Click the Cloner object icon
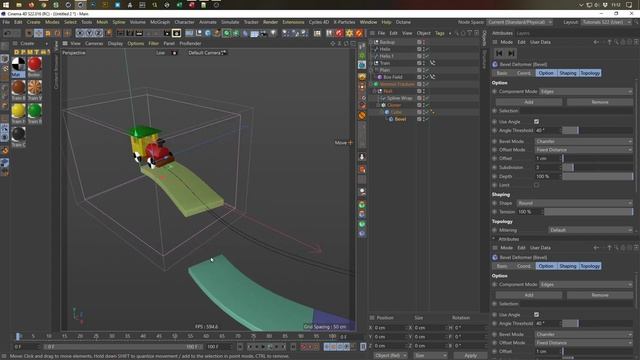This screenshot has width=640, height=360. point(383,105)
